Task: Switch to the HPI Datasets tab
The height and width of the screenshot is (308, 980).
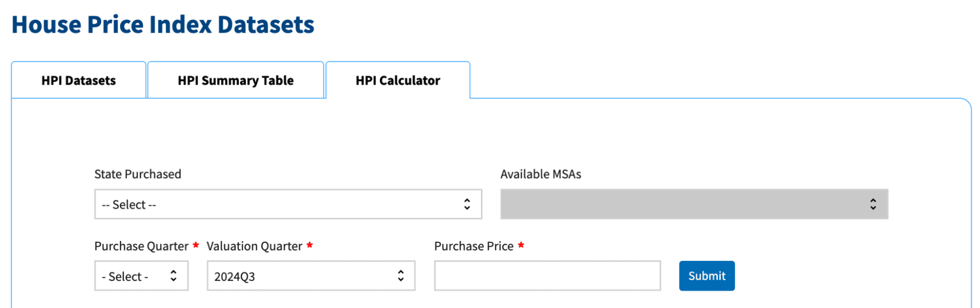Action: [x=78, y=80]
